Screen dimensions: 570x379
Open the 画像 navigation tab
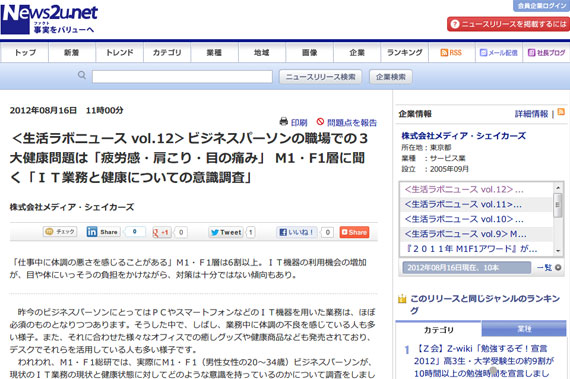click(x=309, y=53)
